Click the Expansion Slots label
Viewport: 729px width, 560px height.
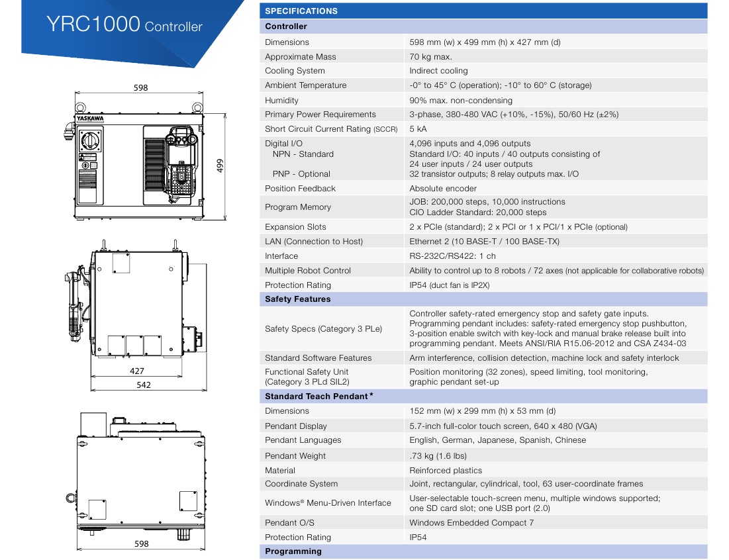(x=295, y=227)
